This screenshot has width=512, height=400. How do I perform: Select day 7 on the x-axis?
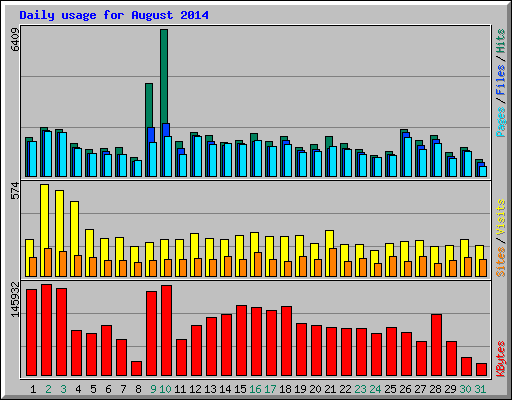coord(123,389)
